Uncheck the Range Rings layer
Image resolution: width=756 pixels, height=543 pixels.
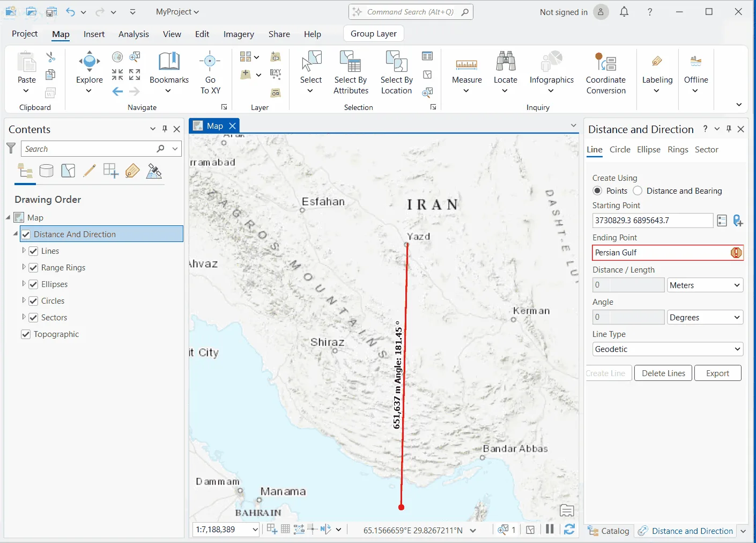pos(33,268)
